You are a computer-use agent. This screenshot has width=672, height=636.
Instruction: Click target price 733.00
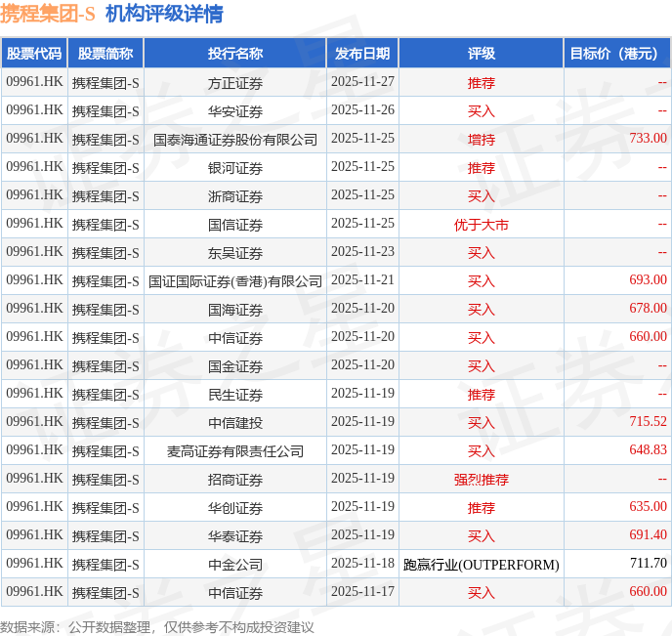(x=648, y=138)
